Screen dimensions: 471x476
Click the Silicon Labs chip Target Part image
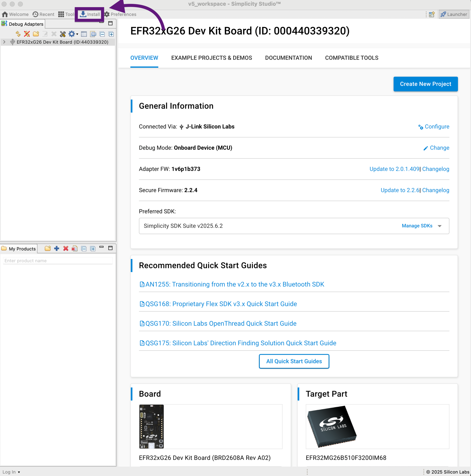[x=332, y=426]
